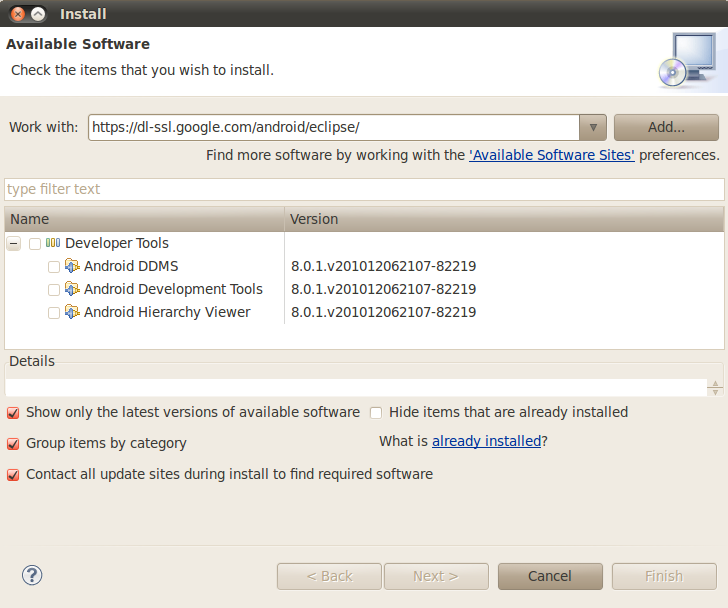This screenshot has height=608, width=728.
Task: Click the Developer Tools category icon
Action: (x=53, y=243)
